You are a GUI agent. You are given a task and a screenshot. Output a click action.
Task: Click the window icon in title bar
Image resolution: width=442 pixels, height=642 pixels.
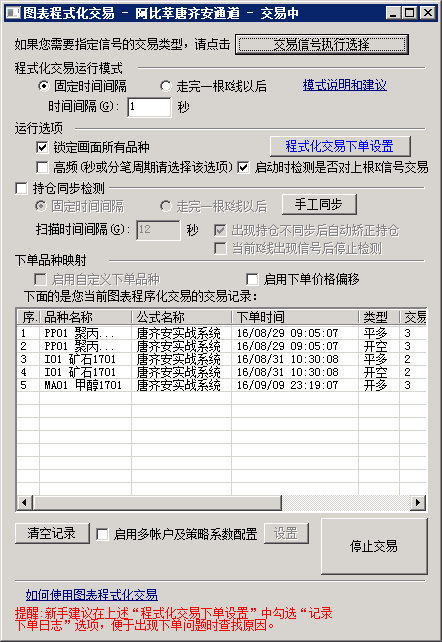coord(13,13)
